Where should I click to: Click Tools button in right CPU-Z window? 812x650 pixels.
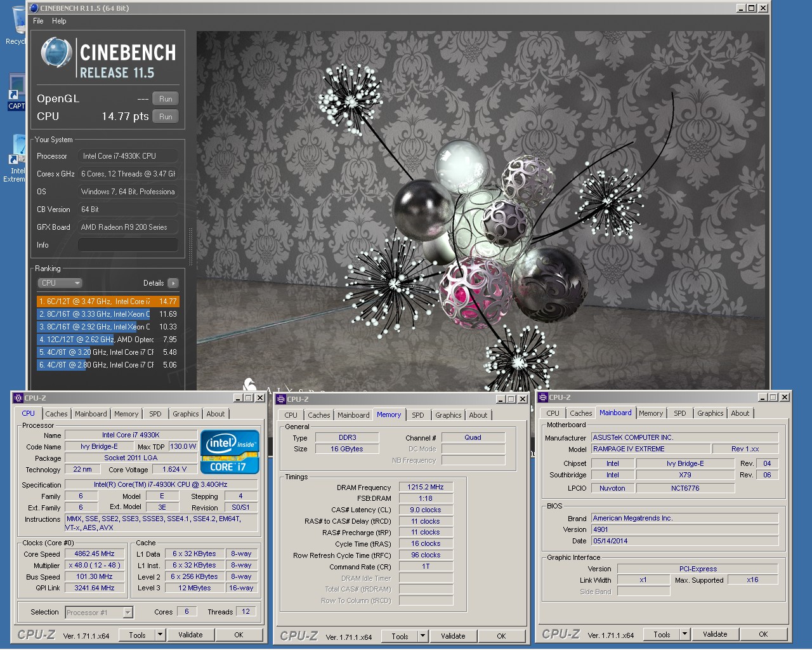(662, 634)
